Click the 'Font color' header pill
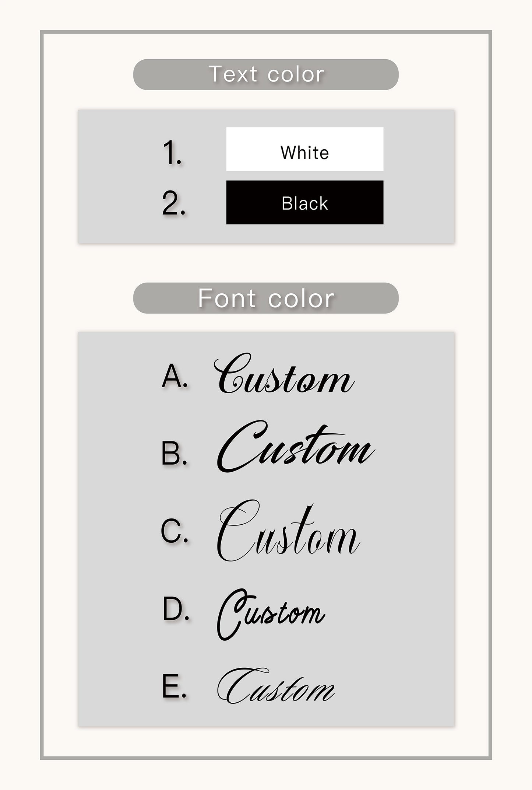The width and height of the screenshot is (532, 790). (x=266, y=298)
